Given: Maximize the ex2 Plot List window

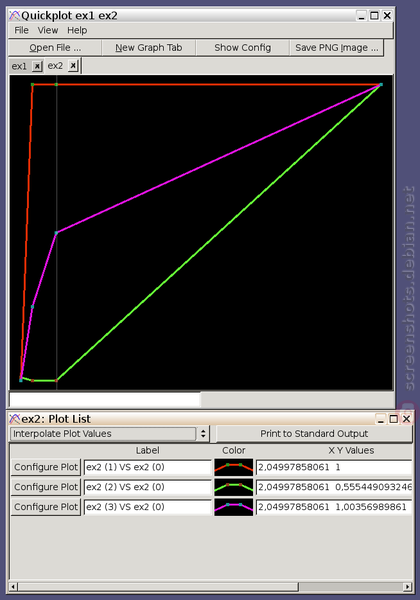Looking at the screenshot, I should (x=394, y=419).
